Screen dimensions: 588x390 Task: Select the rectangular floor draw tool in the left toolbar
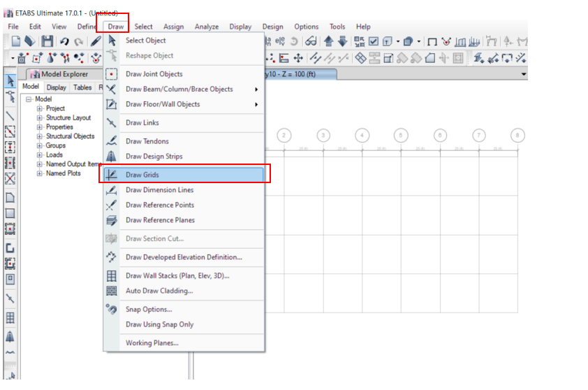[10, 213]
